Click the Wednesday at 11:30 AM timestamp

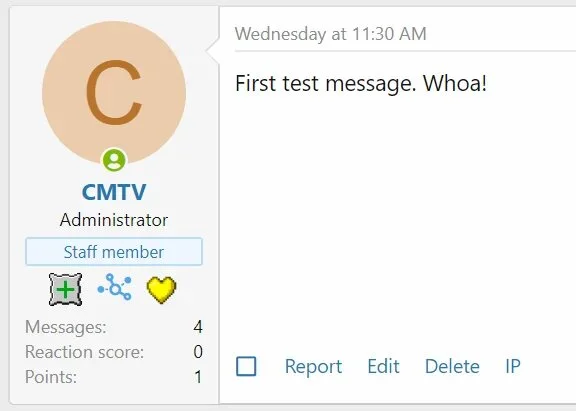(331, 34)
